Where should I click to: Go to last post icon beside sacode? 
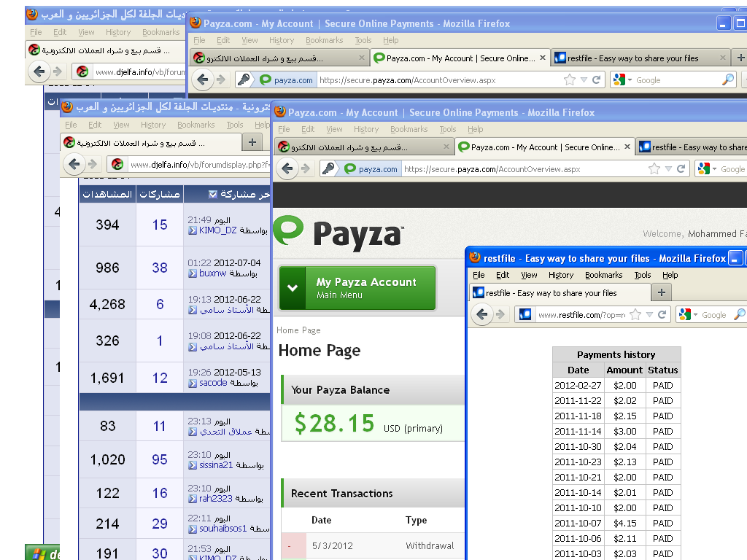193,383
